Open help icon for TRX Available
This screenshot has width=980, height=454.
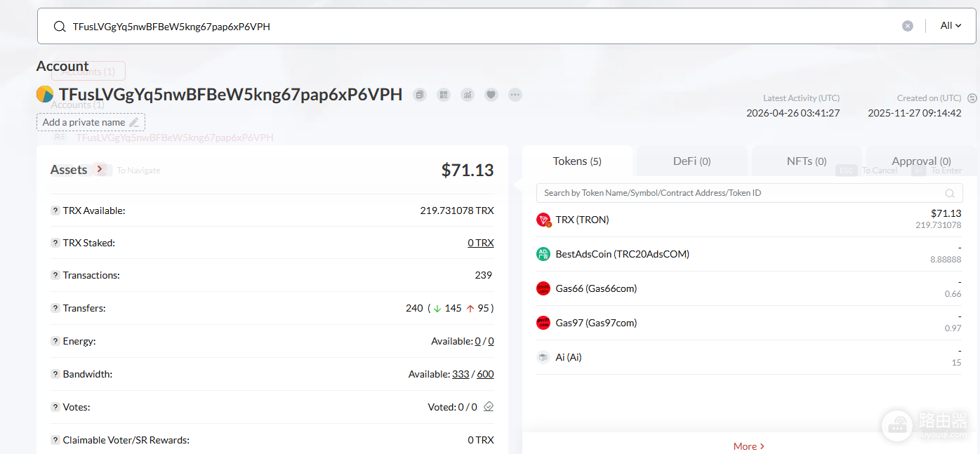pyautogui.click(x=55, y=211)
